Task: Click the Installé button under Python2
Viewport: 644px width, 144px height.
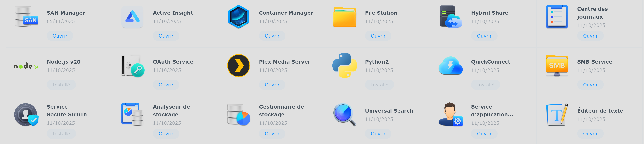Action: 379,85
